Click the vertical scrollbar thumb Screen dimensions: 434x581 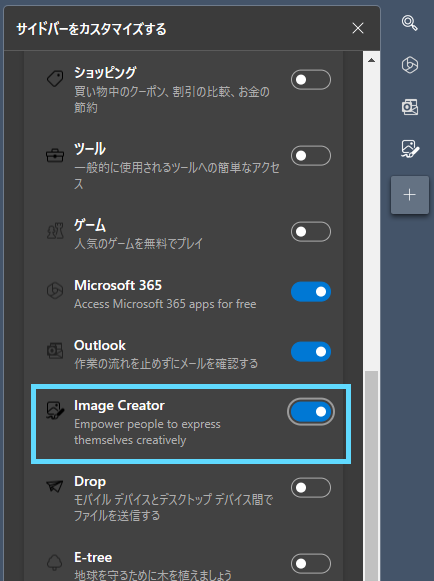tap(371, 476)
